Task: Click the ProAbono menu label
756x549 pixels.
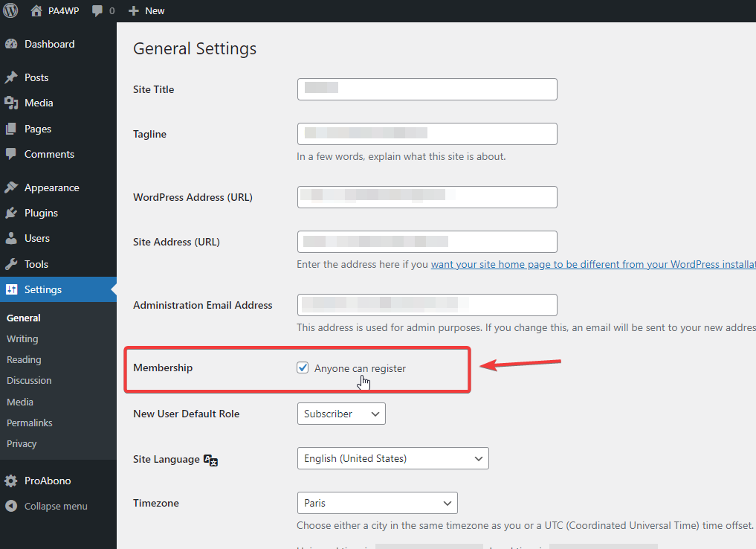Action: [x=48, y=481]
